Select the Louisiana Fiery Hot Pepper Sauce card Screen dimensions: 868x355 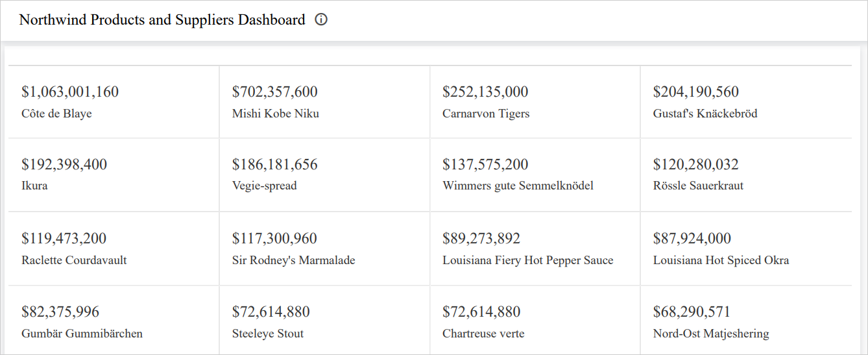(x=535, y=249)
